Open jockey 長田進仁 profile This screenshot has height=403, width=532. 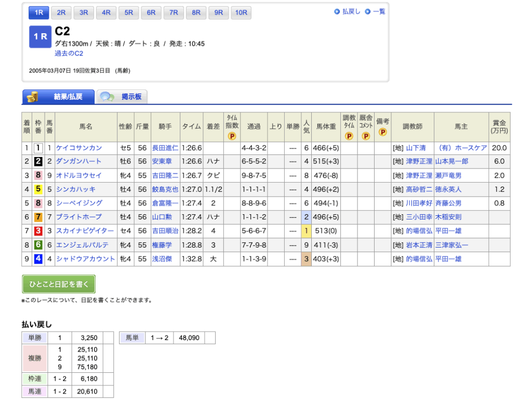coord(165,148)
